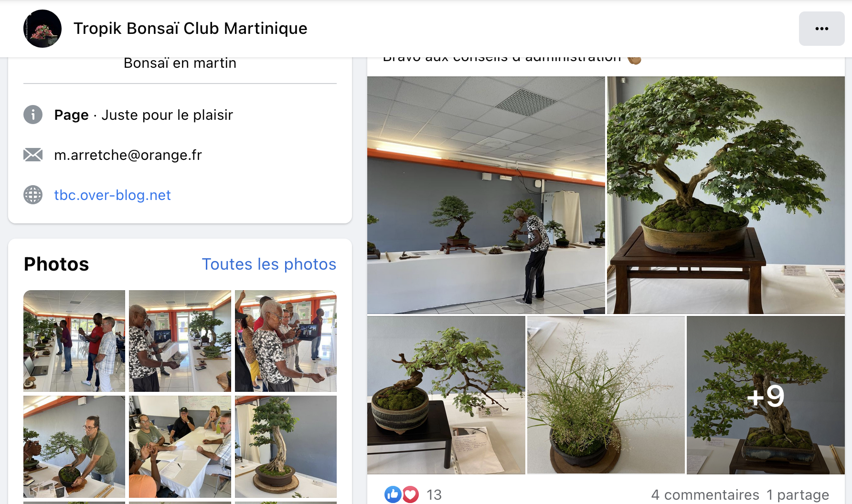Click the Tropik Bonsaï Club profile picture
This screenshot has height=504, width=852.
point(43,29)
